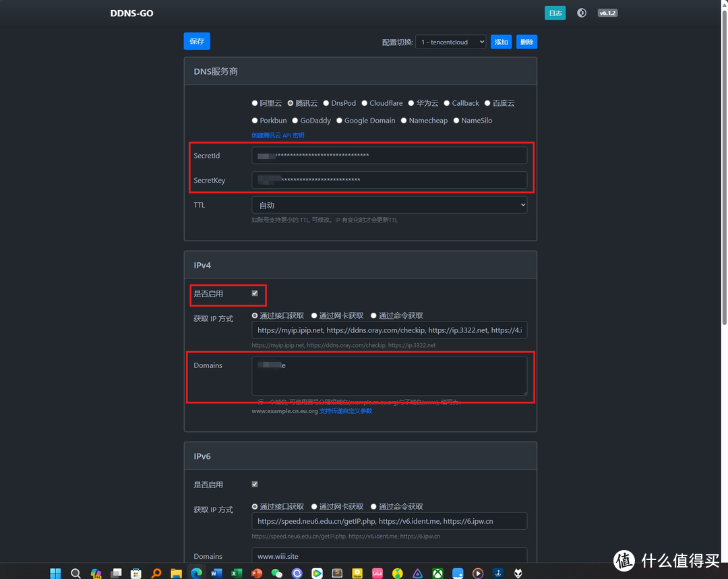Select Google Domain provider radio
Image resolution: width=728 pixels, height=579 pixels.
point(339,120)
